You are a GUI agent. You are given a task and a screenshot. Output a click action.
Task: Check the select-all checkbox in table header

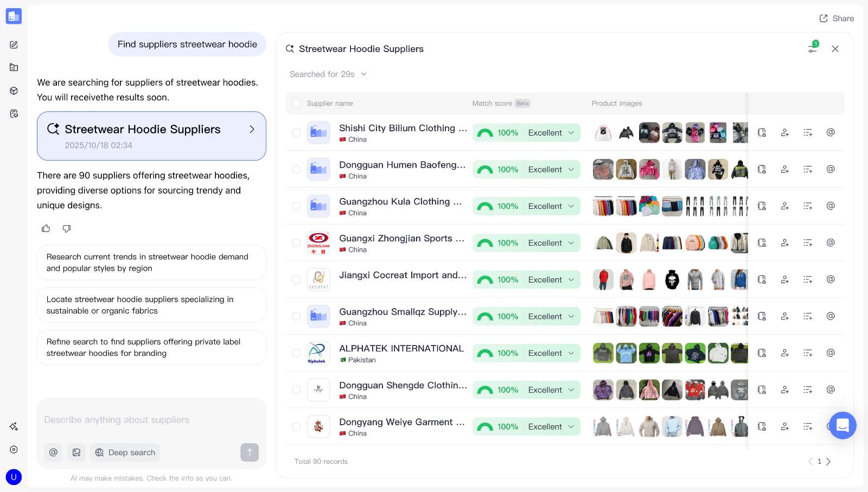tap(296, 104)
